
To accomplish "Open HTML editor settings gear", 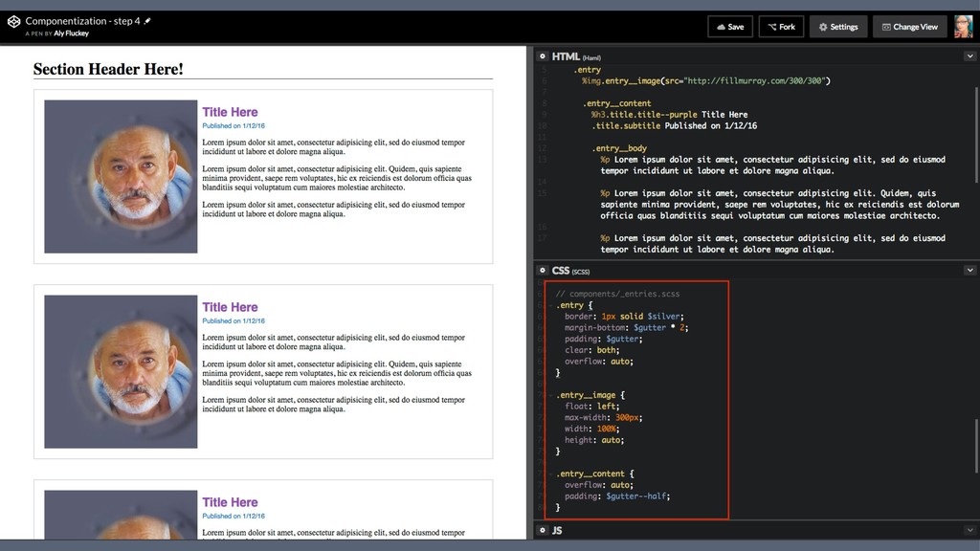I will click(543, 56).
